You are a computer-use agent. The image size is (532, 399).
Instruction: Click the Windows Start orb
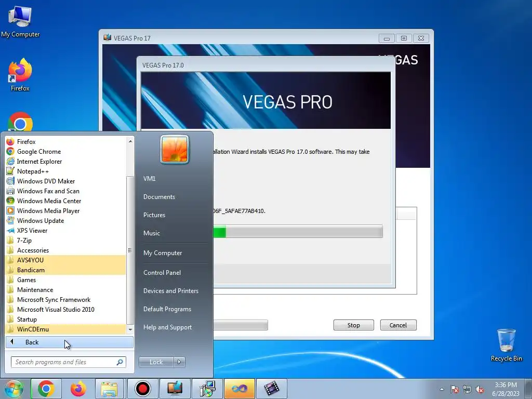(14, 389)
